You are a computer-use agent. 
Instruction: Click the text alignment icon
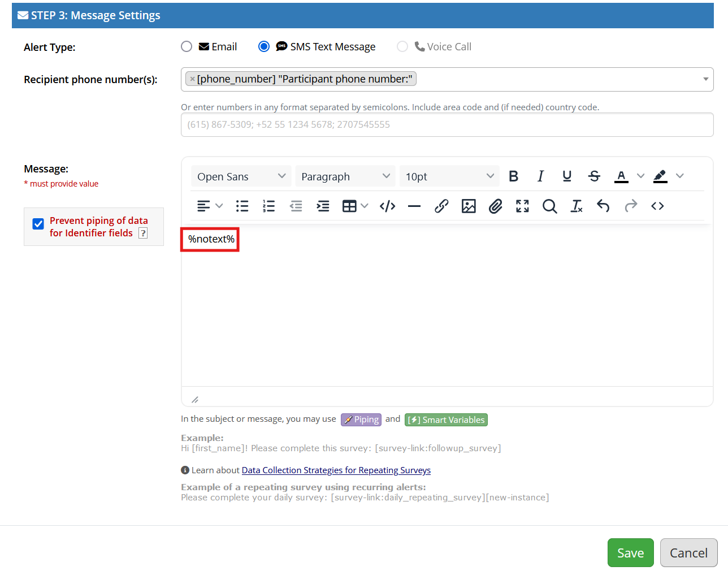pos(203,206)
